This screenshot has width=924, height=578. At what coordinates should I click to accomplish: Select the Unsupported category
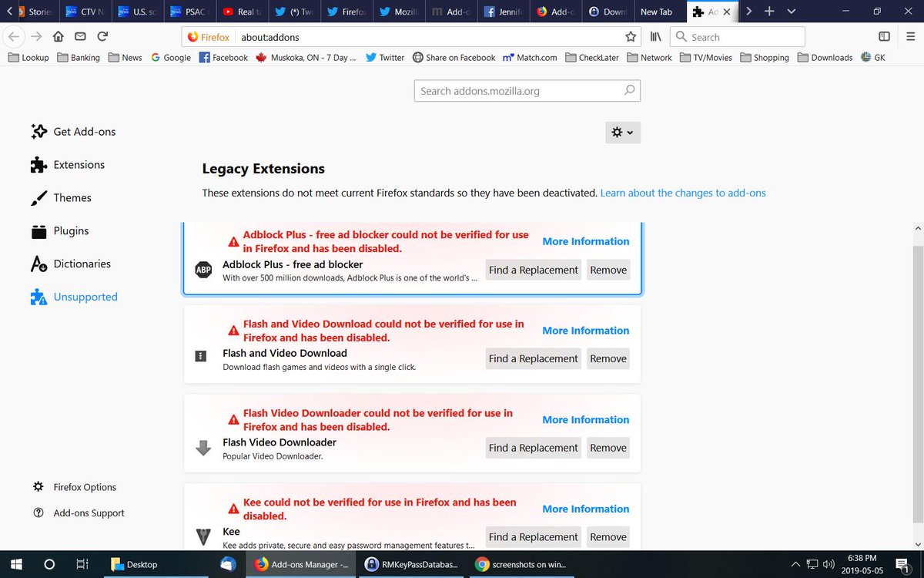point(74,297)
